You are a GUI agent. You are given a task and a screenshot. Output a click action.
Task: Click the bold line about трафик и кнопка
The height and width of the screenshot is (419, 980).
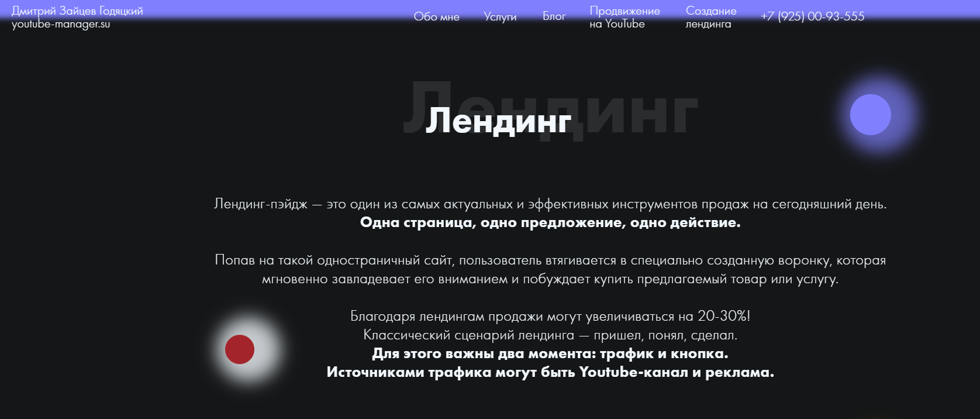click(x=550, y=354)
